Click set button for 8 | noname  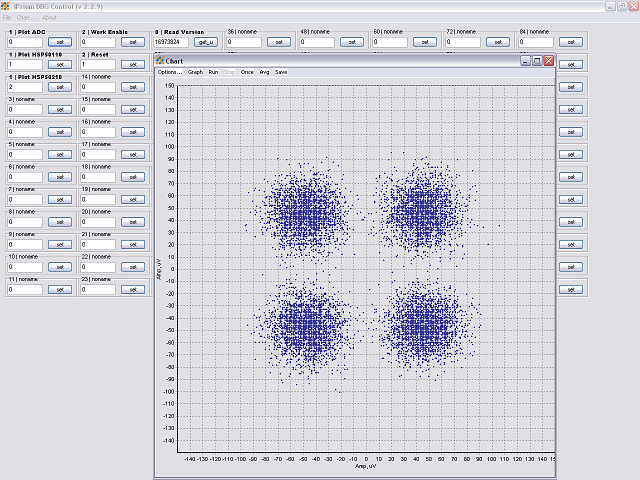click(60, 222)
